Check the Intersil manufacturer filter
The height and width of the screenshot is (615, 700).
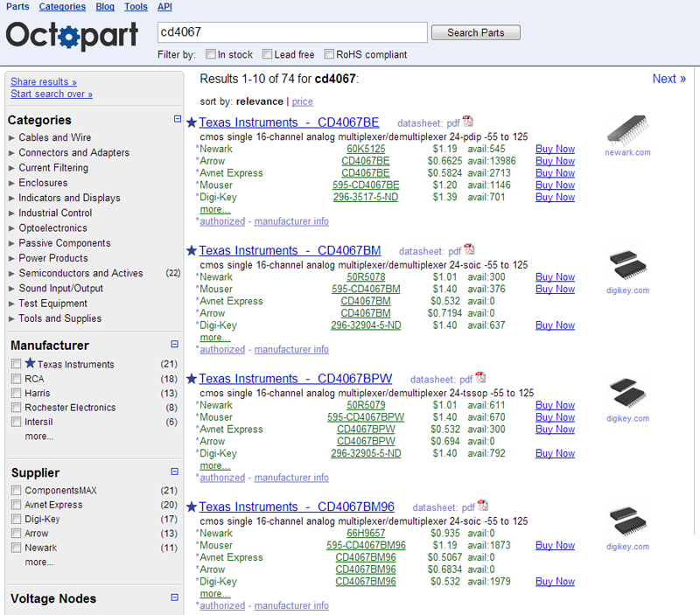[17, 422]
